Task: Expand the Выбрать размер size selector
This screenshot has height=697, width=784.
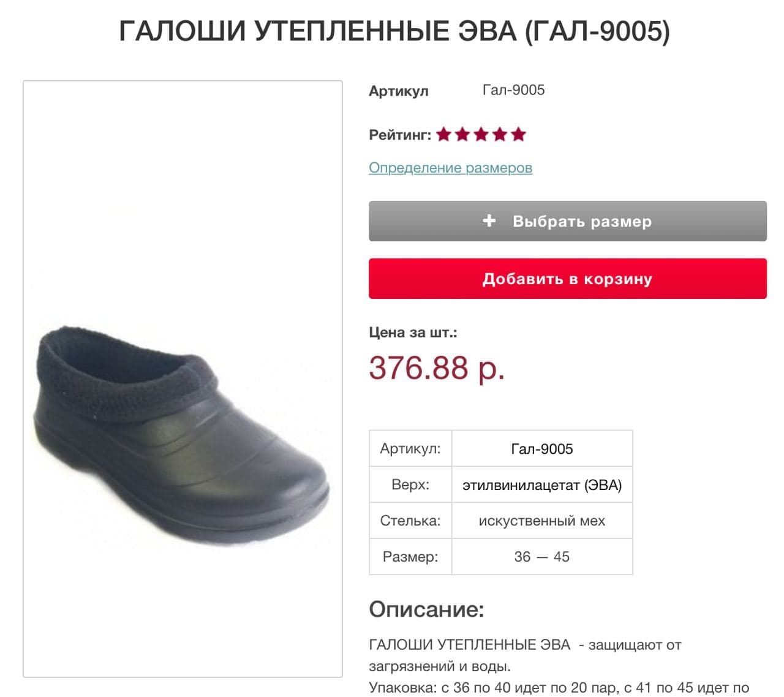Action: point(567,221)
